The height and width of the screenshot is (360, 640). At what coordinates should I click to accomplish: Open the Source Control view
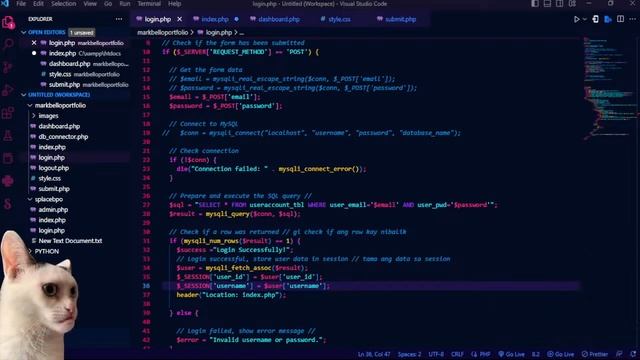[x=8, y=67]
